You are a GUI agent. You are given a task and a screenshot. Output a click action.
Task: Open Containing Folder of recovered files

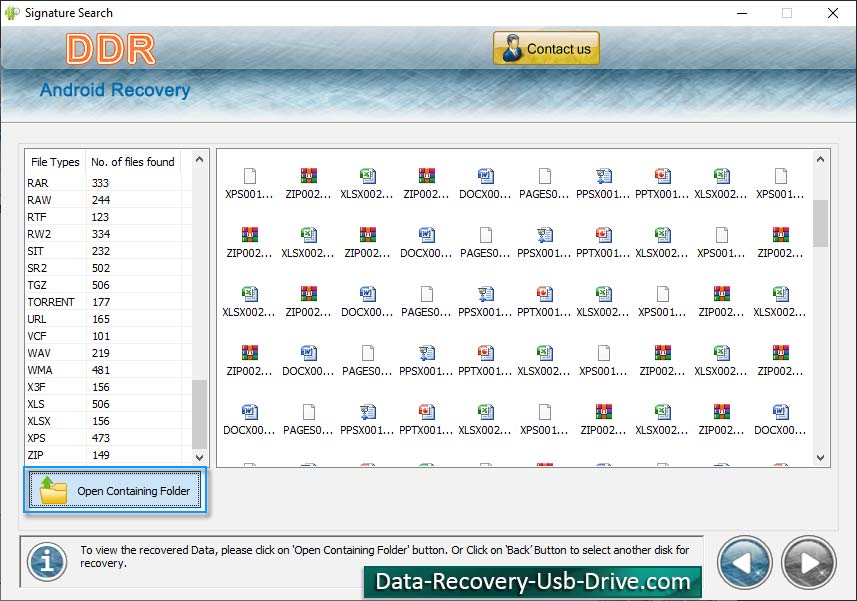coord(115,490)
